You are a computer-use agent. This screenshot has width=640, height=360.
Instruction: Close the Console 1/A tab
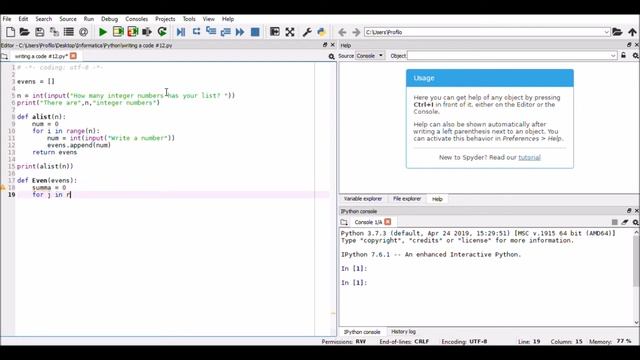(x=388, y=222)
